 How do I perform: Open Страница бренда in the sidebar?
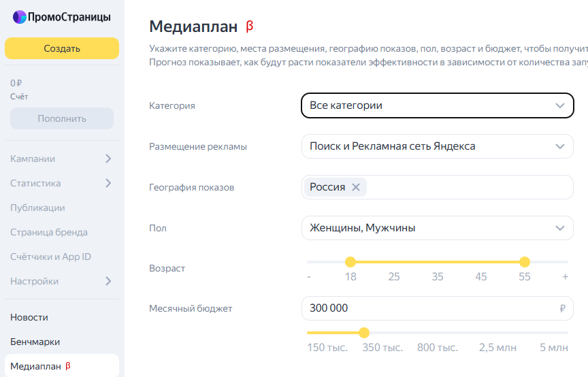point(49,232)
